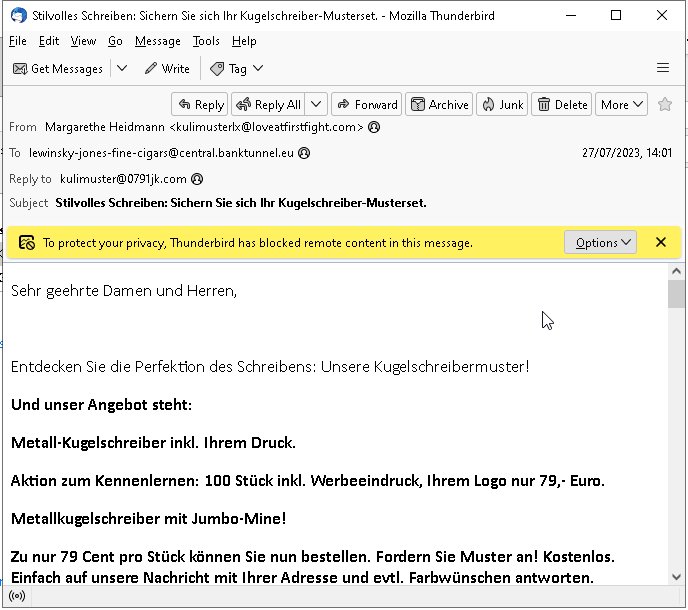Viewport: 688px width, 610px height.
Task: Open remote content Options dropdown
Action: [x=601, y=242]
